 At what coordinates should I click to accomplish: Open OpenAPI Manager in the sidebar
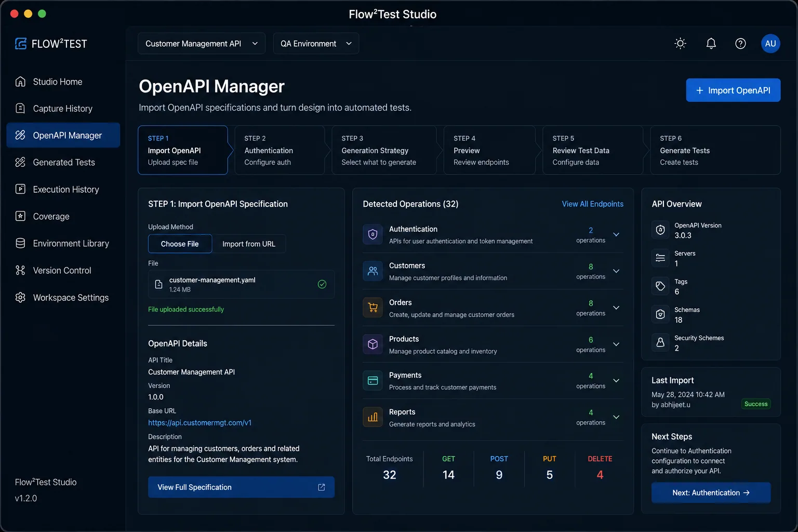(x=63, y=135)
